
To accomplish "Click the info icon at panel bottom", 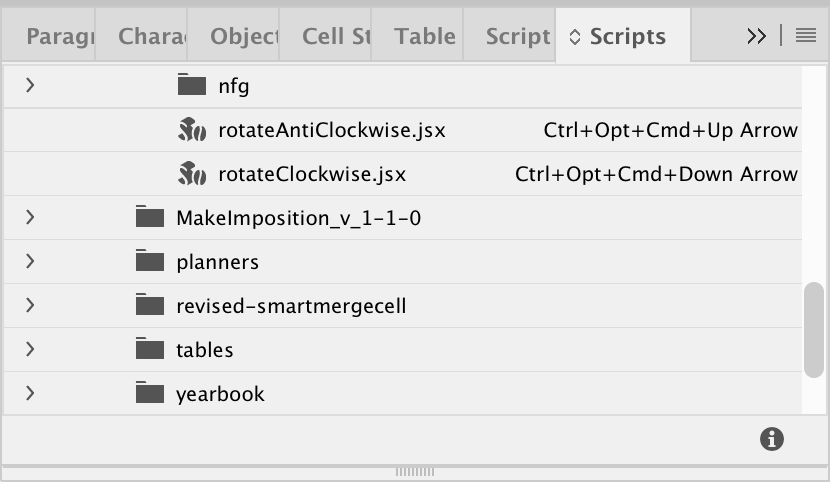I will pyautogui.click(x=771, y=438).
